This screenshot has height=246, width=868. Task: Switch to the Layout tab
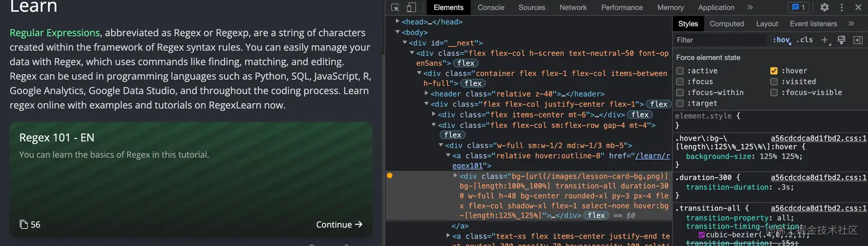[x=767, y=24]
